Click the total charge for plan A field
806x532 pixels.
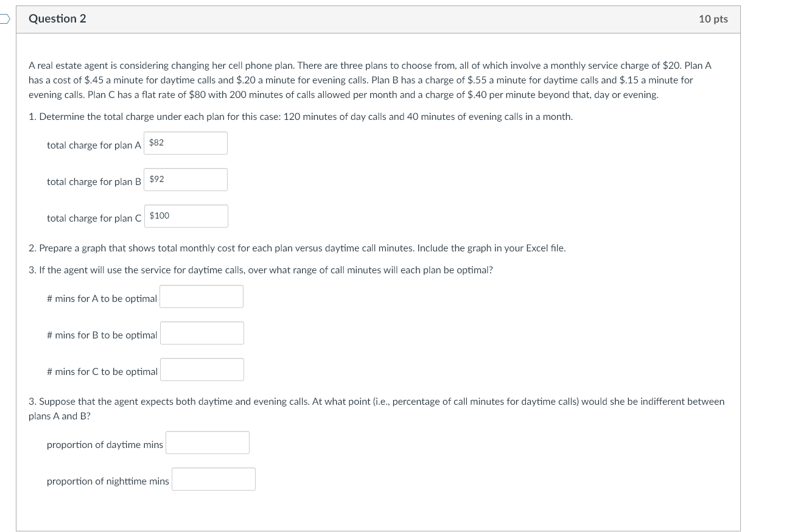click(185, 143)
